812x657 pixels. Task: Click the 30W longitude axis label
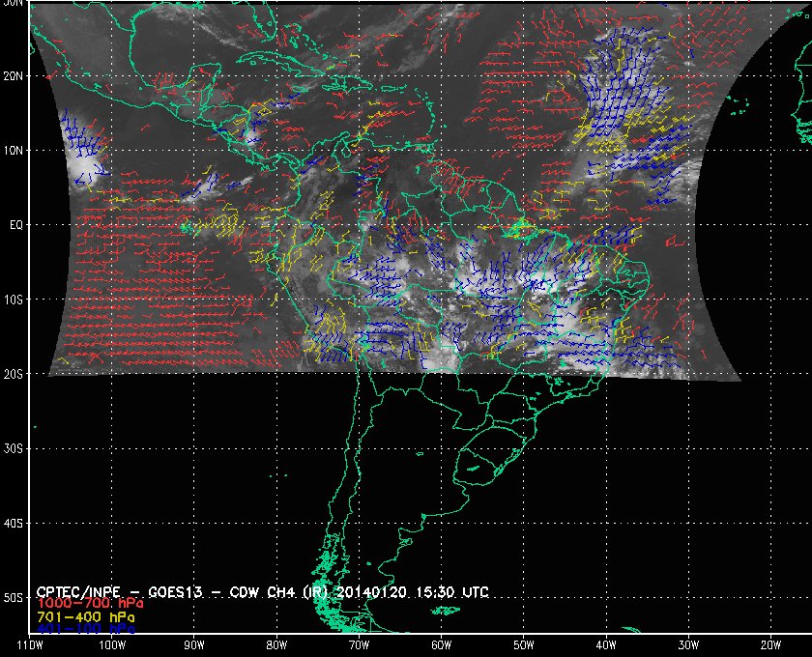pyautogui.click(x=688, y=645)
